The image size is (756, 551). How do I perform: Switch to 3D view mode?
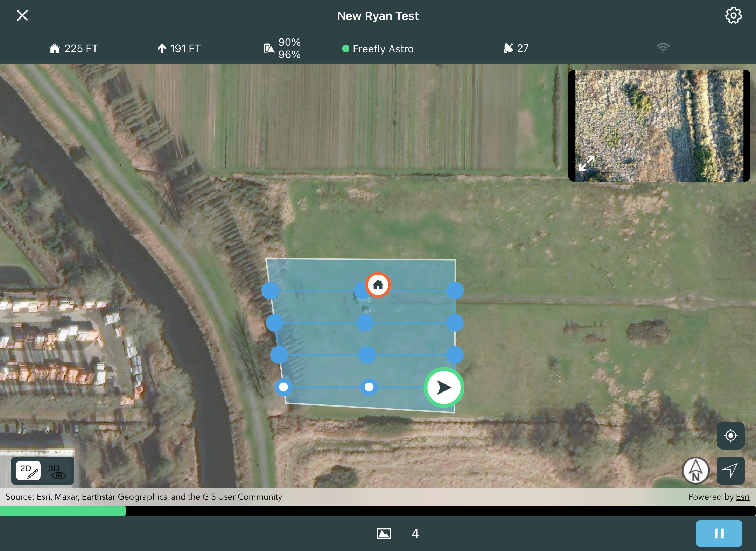coord(57,471)
